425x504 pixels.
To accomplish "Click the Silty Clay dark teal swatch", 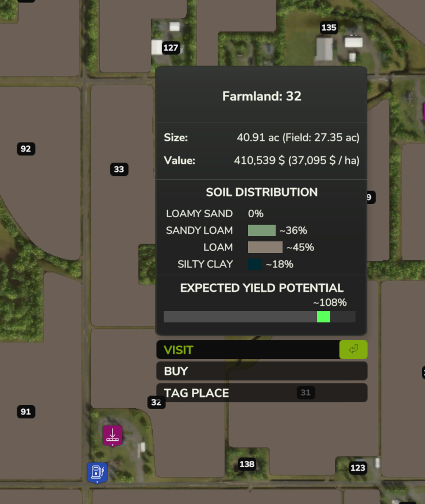I will coord(255,264).
